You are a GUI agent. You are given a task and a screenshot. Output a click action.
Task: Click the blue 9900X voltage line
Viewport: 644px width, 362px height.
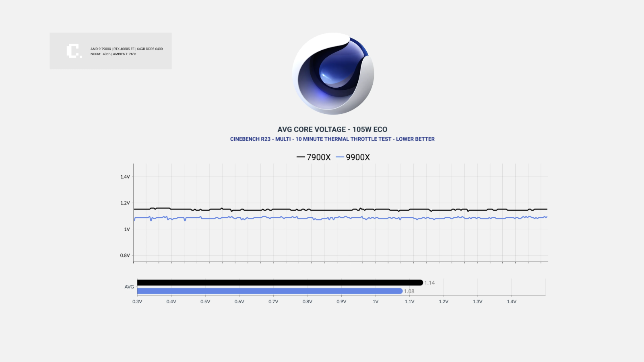341,218
